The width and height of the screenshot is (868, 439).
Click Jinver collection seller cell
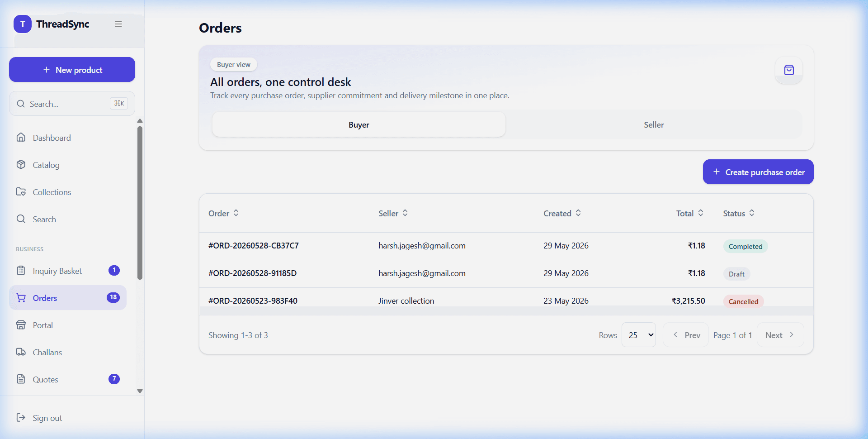coord(406,301)
